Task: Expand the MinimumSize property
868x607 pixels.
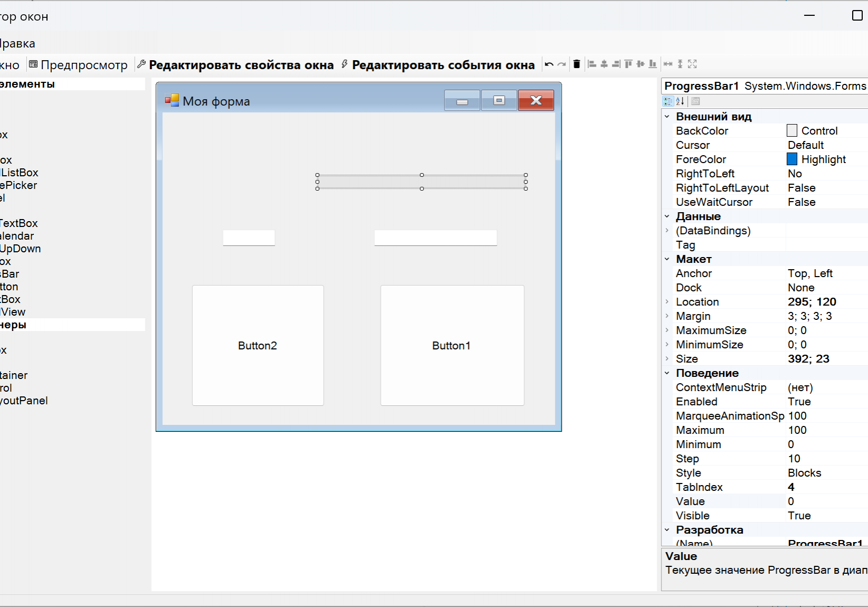Action: [x=667, y=345]
